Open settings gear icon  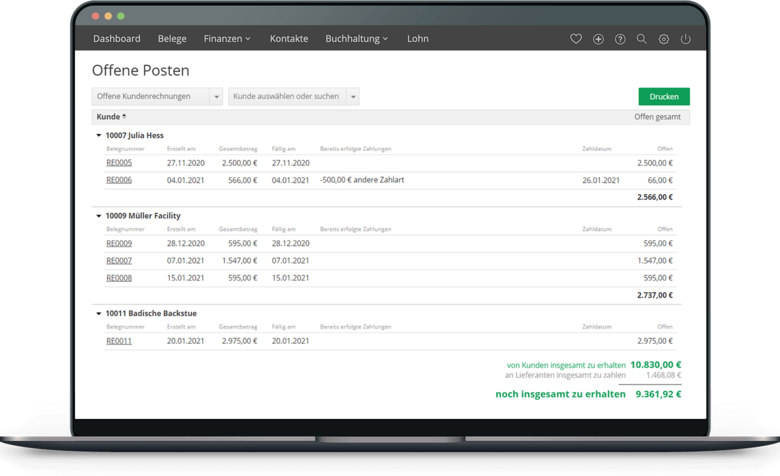[664, 39]
